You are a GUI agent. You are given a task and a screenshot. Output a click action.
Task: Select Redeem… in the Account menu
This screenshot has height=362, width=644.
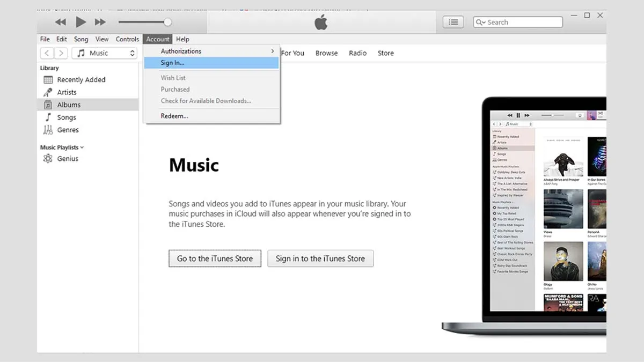(x=212, y=116)
